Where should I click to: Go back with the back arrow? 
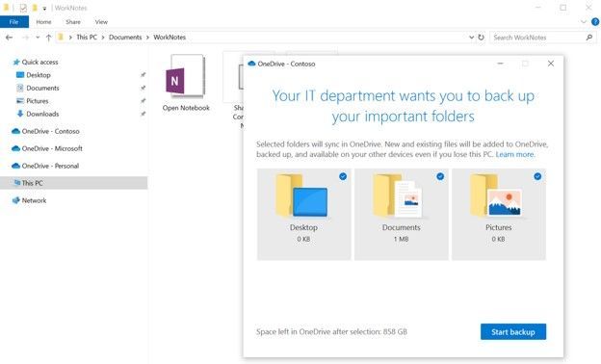pos(10,38)
